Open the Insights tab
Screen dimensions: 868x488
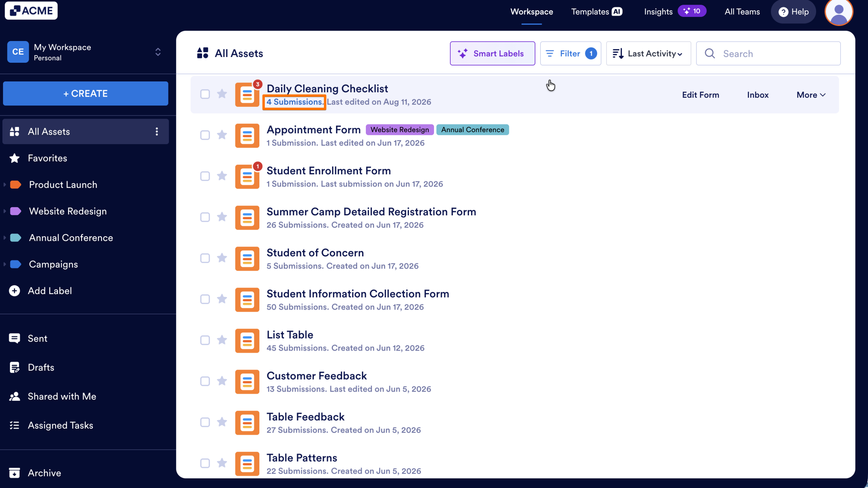[x=658, y=12]
